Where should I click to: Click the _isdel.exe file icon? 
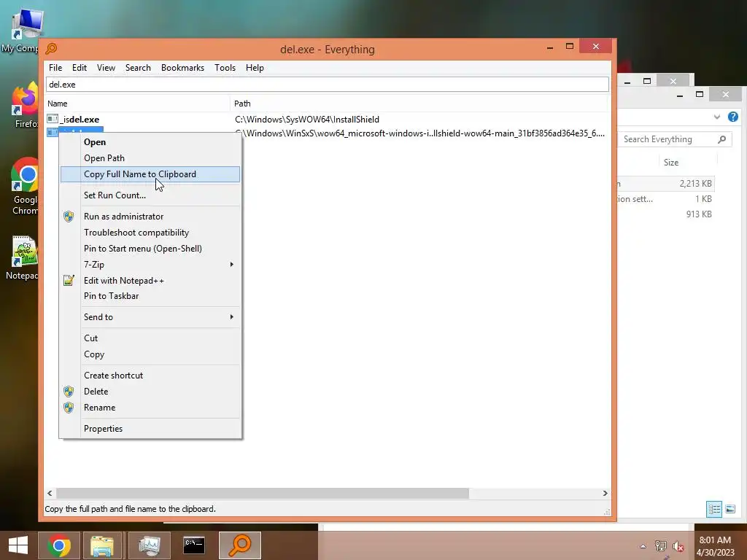53,119
